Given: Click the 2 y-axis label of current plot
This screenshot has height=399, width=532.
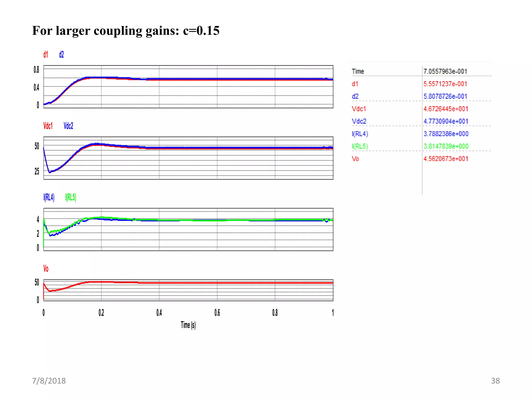Looking at the screenshot, I should click(x=38, y=234).
